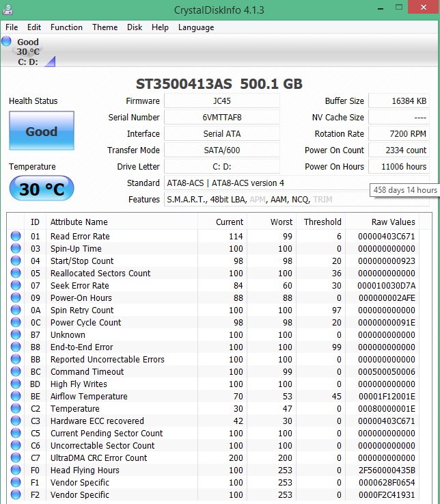
Task: Click the ST3500413AS 500.1 GB model title
Action: pyautogui.click(x=219, y=84)
